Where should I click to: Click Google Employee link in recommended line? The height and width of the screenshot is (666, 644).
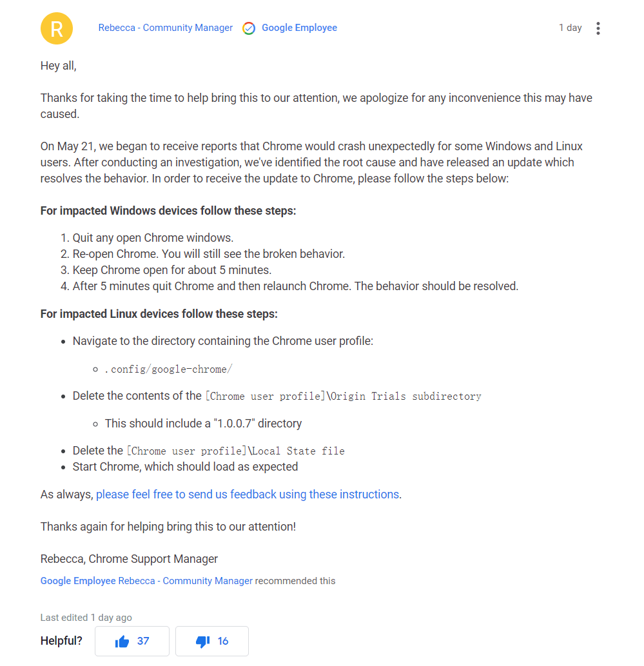pos(78,581)
